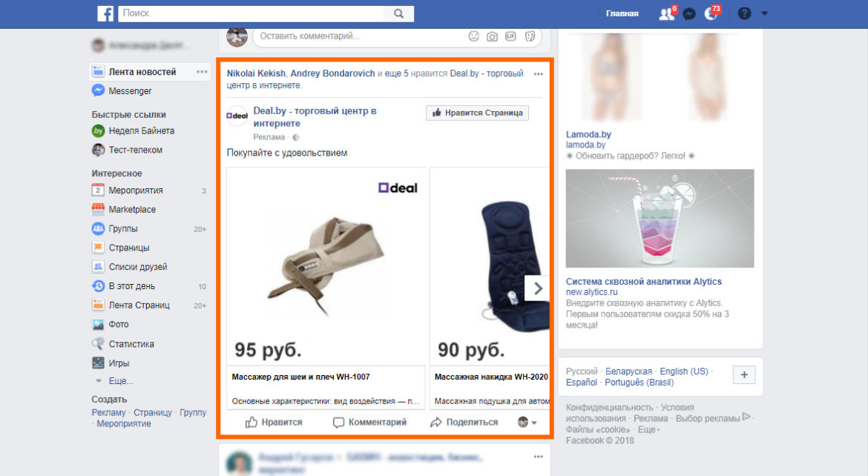Screen dimensions: 868x476
Task: Open Система сквозной аналитики Alytics link
Action: [x=644, y=282]
